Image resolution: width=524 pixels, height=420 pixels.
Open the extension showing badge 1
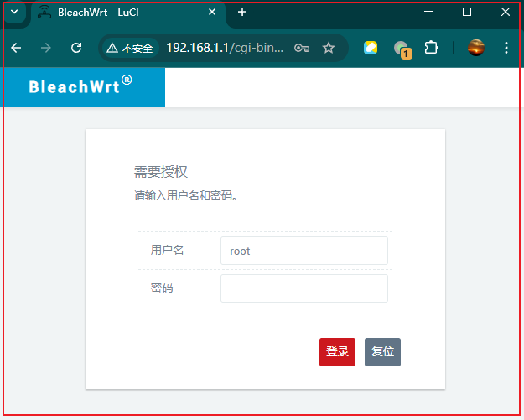(402, 49)
